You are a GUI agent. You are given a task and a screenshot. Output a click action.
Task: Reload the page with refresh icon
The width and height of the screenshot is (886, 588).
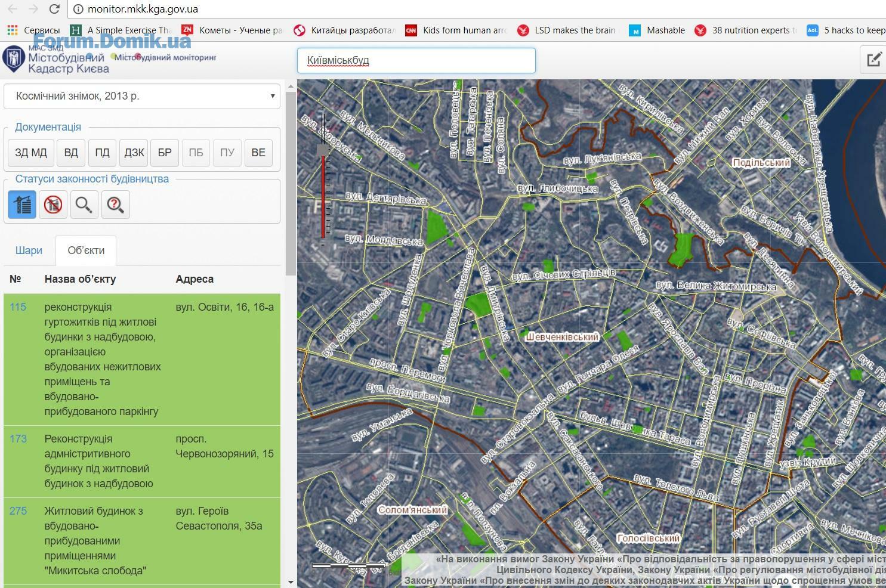[x=54, y=9]
